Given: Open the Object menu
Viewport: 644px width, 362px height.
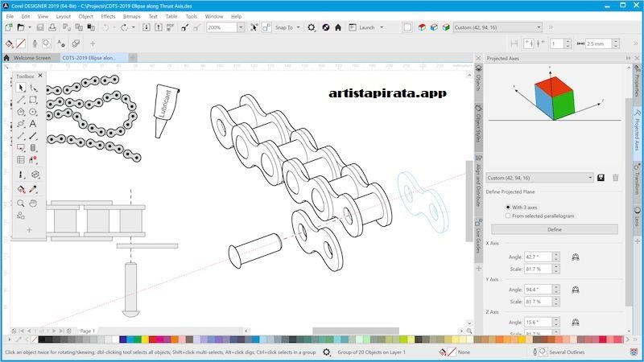Looking at the screenshot, I should click(86, 16).
